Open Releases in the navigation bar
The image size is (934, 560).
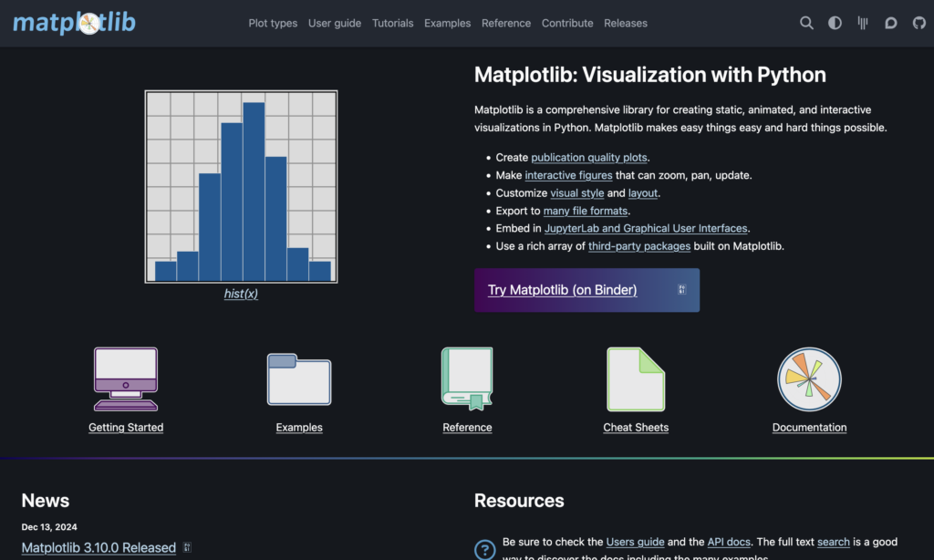point(626,23)
